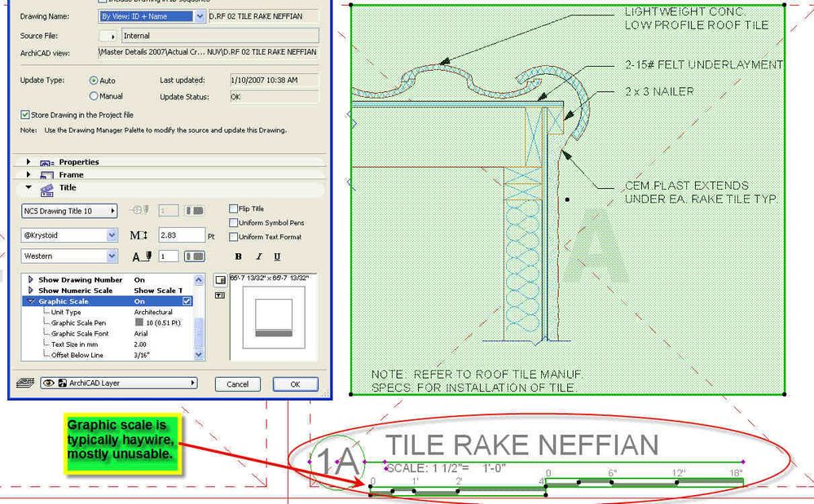
Task: Expand the Properties panel
Action: point(29,162)
